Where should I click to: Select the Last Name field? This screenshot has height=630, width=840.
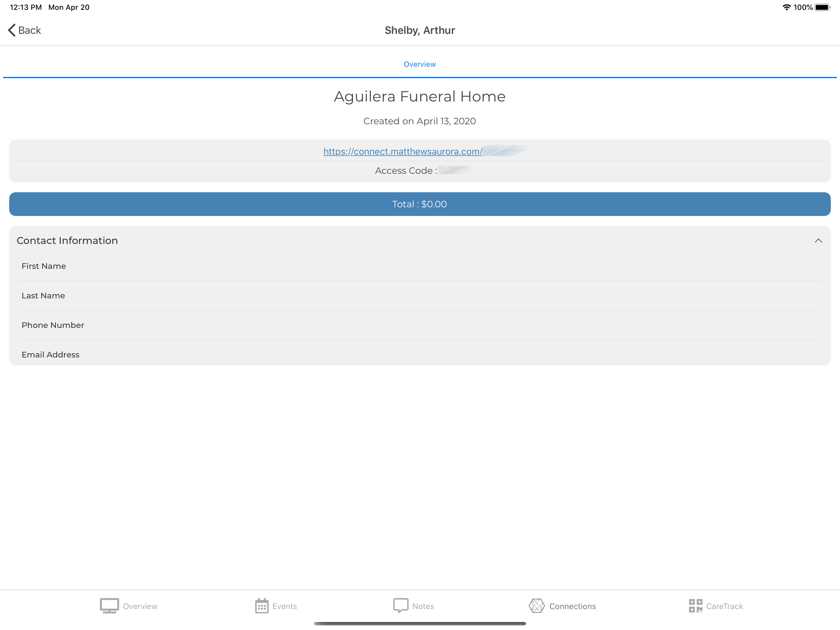pos(420,296)
